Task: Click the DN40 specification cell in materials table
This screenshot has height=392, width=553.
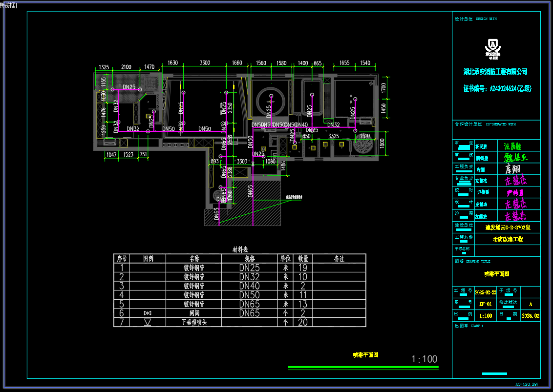Action: [249, 286]
